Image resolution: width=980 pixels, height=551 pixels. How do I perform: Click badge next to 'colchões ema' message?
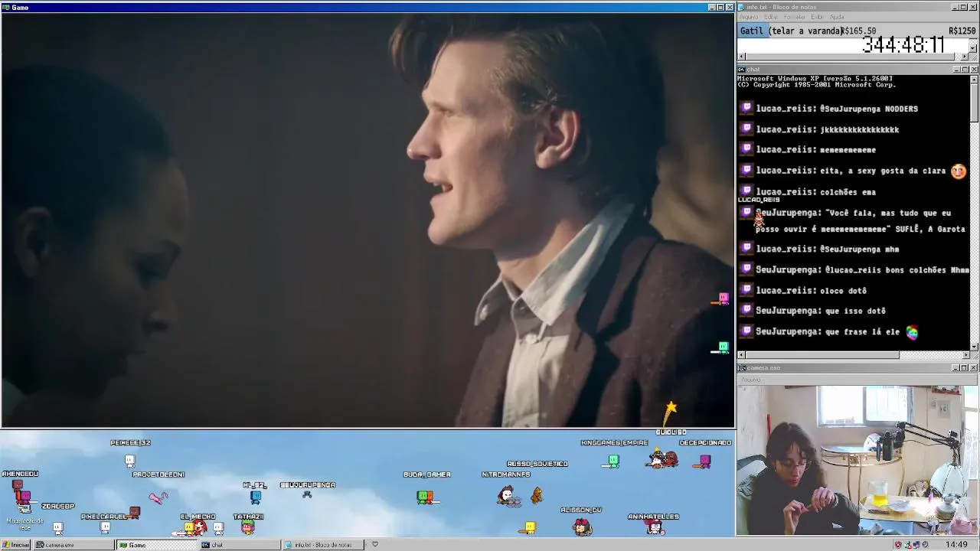pos(746,191)
